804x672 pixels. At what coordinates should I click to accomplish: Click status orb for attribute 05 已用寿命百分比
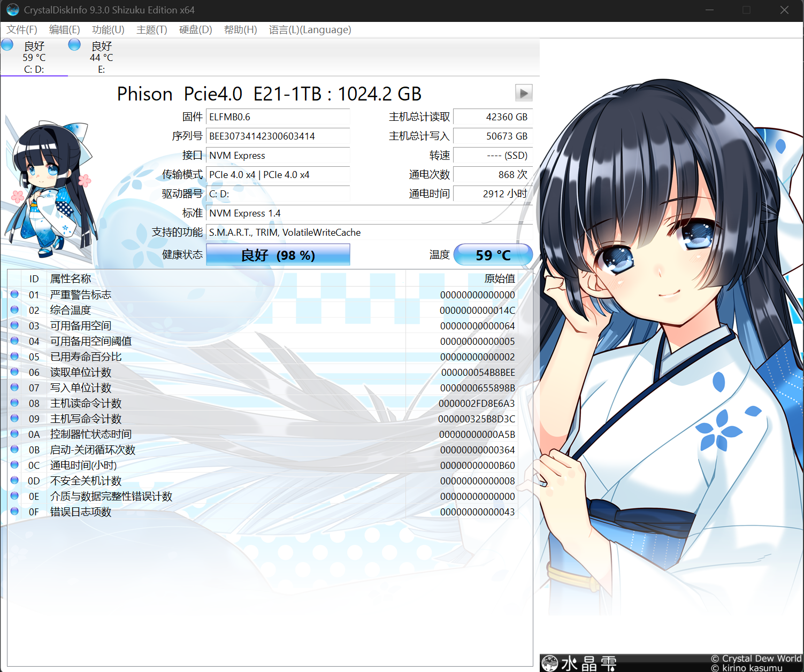tap(14, 357)
